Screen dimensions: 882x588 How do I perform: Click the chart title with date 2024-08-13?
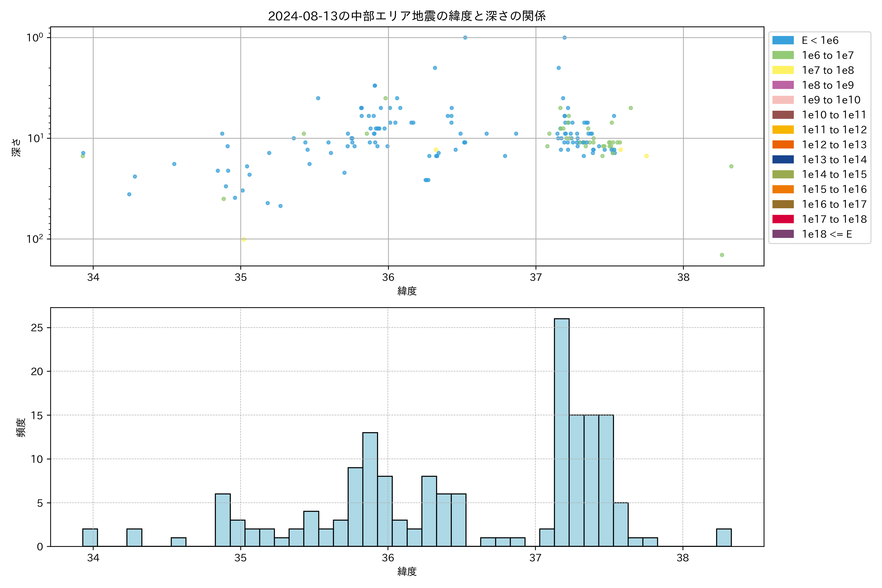coord(407,16)
